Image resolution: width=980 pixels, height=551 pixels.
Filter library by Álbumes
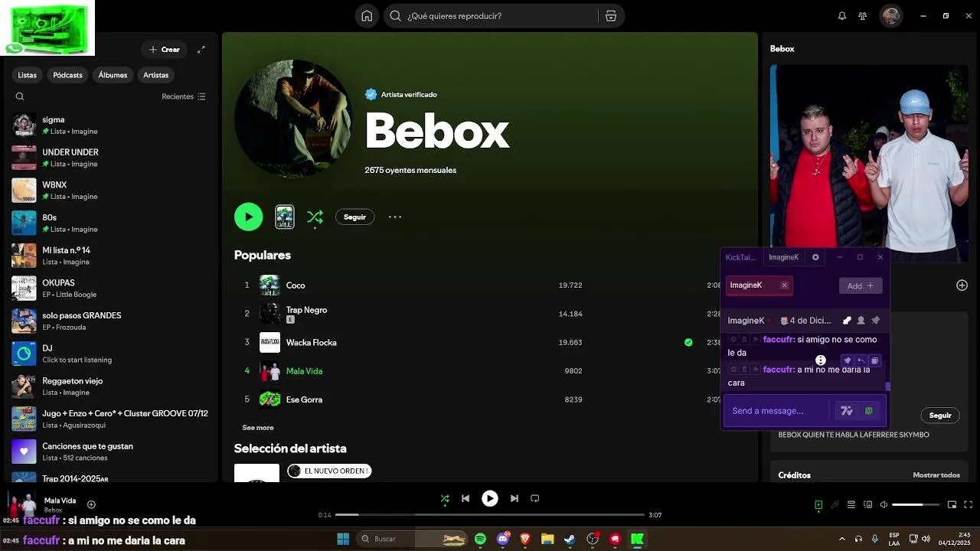[x=113, y=75]
